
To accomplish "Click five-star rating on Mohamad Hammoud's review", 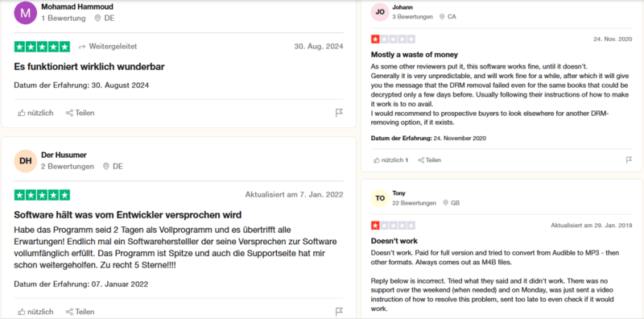I will click(42, 47).
